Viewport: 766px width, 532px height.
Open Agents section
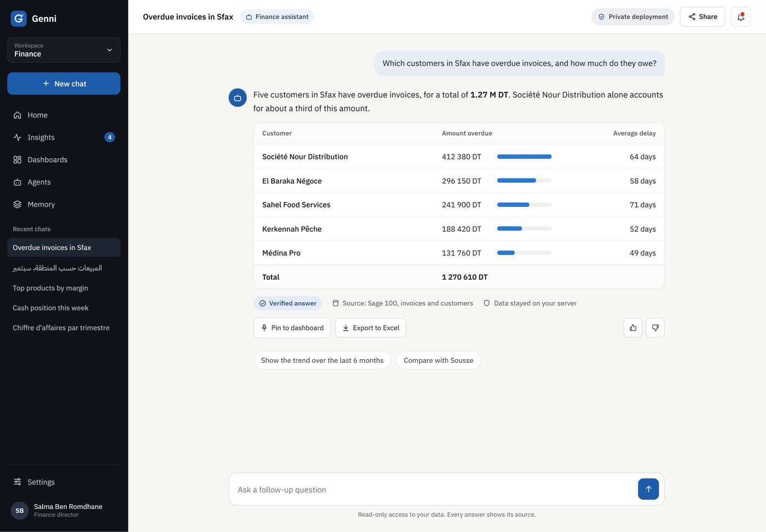click(63, 182)
